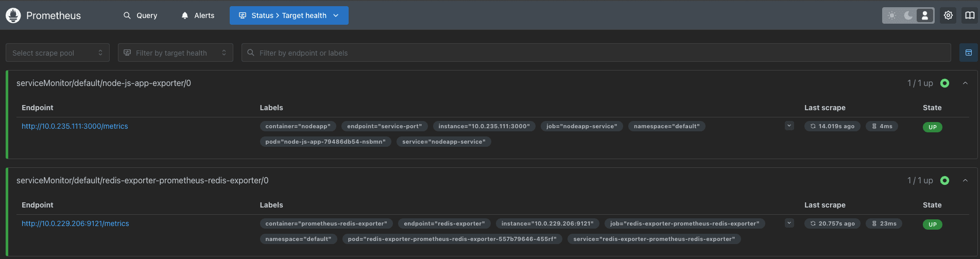Click 14.019s ago last scrape badge
The image size is (980, 259).
click(832, 126)
